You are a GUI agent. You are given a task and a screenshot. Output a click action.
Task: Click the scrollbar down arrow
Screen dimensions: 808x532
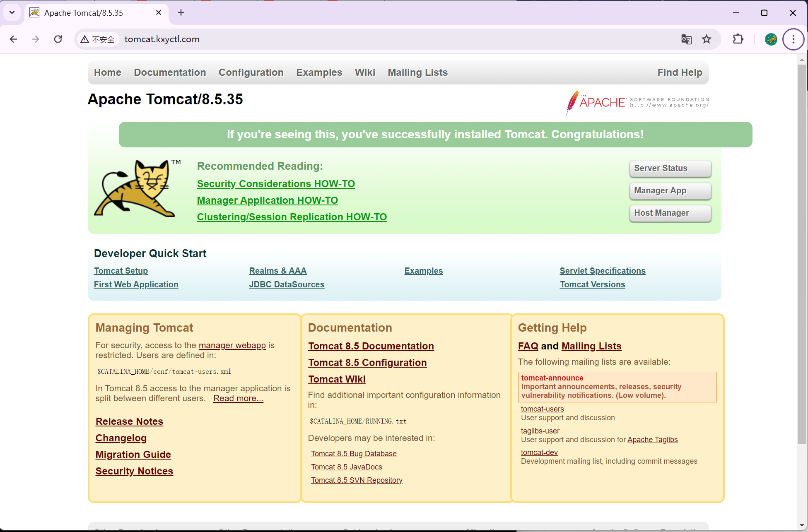click(x=802, y=526)
